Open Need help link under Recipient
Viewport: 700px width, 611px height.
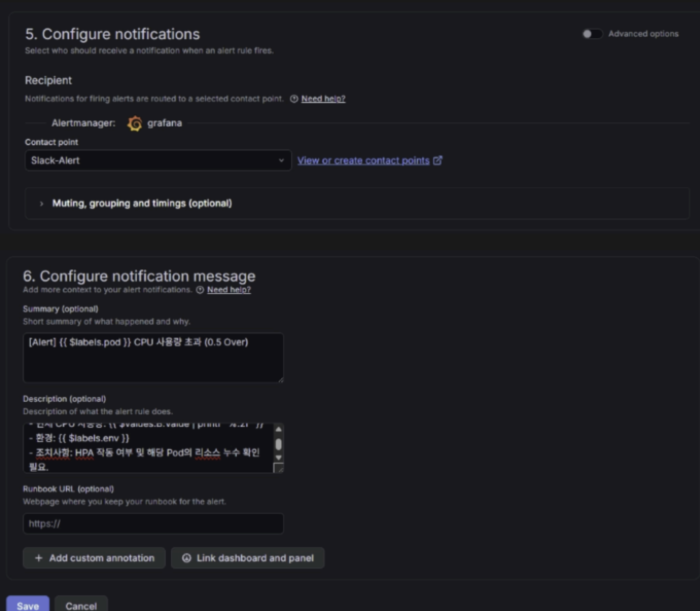[323, 99]
